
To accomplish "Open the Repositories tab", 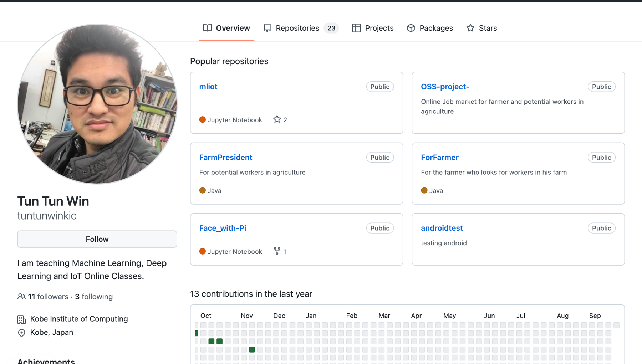I will (297, 28).
